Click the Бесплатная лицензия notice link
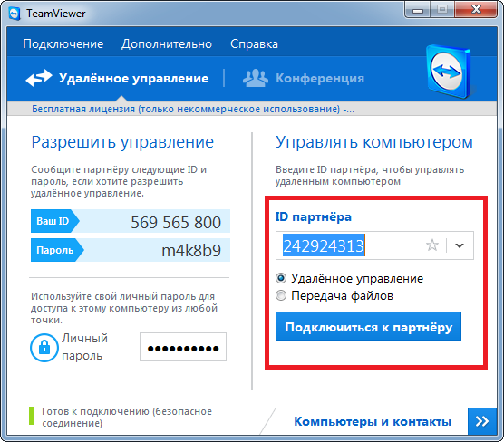Screen dimensions: 504x442 coord(193,110)
